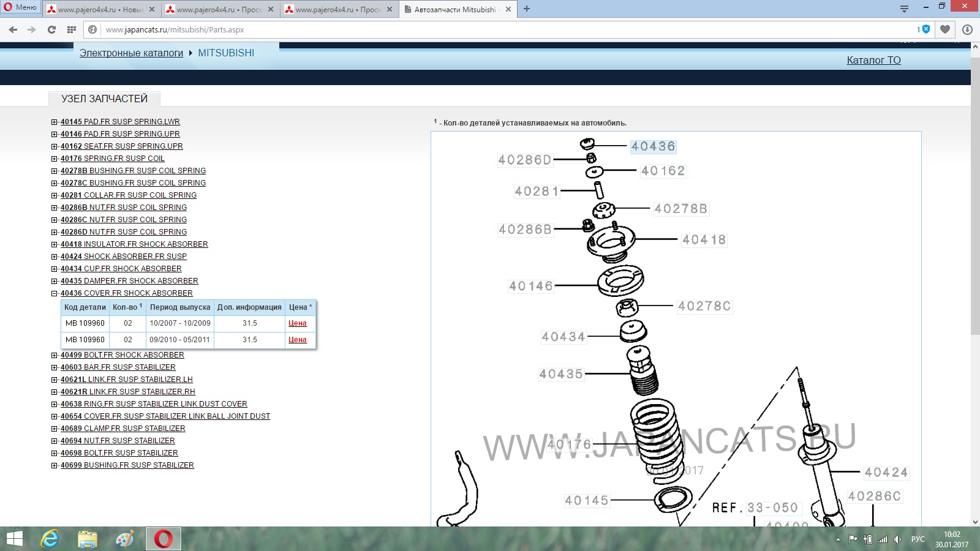Open the Opera Меню menu
Image resolution: width=980 pixels, height=551 pixels.
(x=20, y=8)
